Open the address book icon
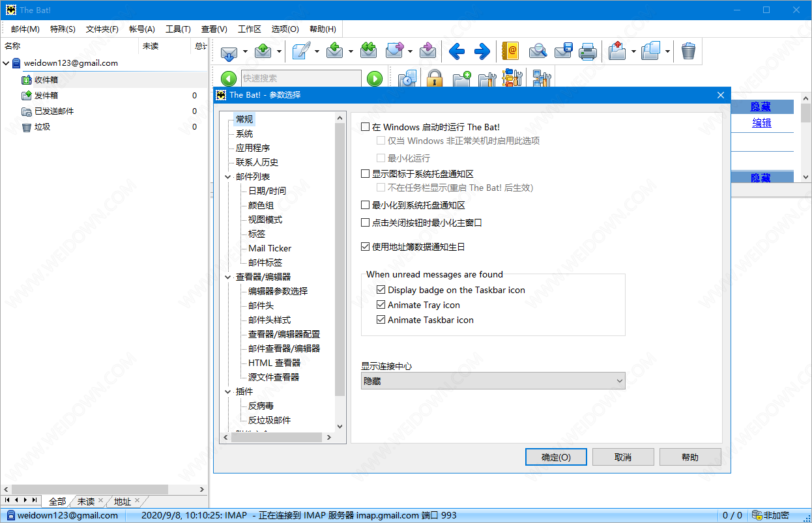Viewport: 812px width, 523px height. click(510, 51)
